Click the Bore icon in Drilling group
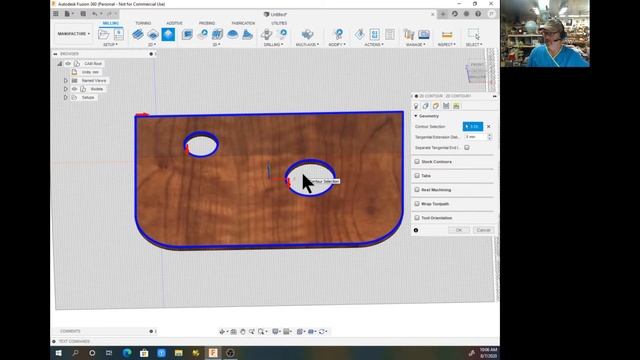Image resolution: width=640 pixels, height=360 pixels. coord(282,35)
